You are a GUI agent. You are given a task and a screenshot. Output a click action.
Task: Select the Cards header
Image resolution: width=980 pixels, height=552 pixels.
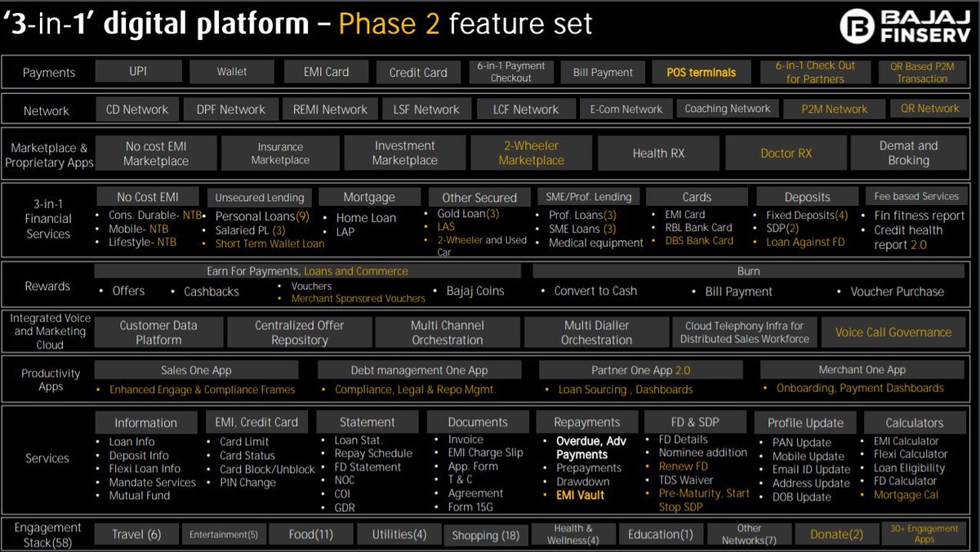pyautogui.click(x=697, y=197)
